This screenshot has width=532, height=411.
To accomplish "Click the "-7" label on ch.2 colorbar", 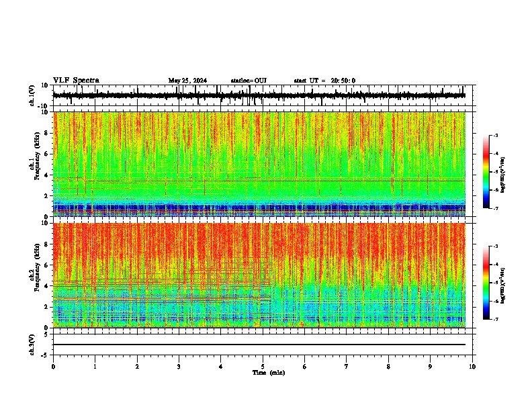I will tap(496, 319).
